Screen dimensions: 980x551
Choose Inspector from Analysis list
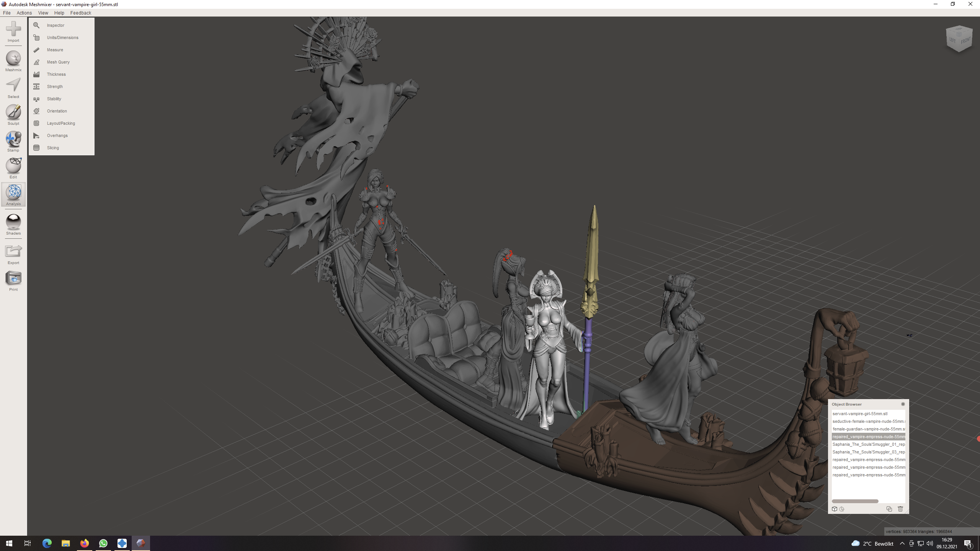pos(56,25)
